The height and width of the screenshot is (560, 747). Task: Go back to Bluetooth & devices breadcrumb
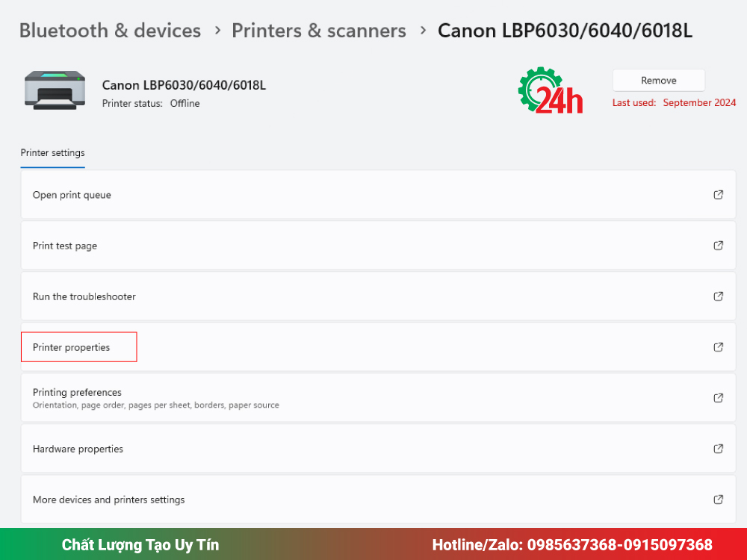click(110, 31)
